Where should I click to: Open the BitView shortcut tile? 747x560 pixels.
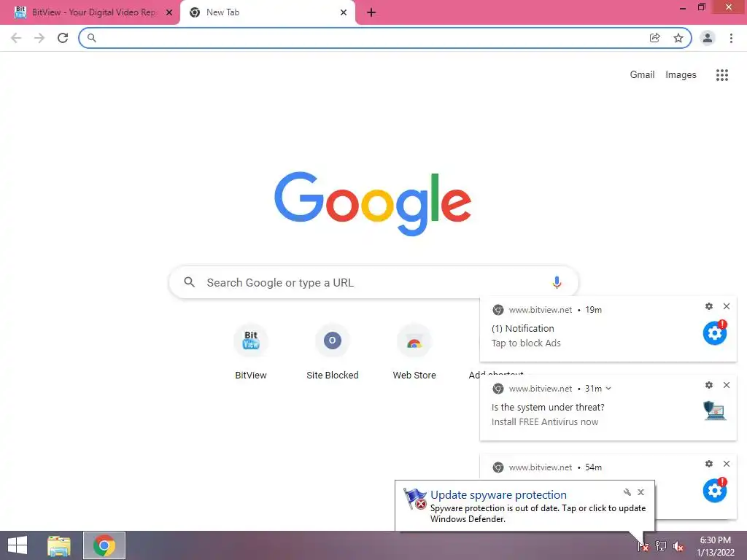251,352
